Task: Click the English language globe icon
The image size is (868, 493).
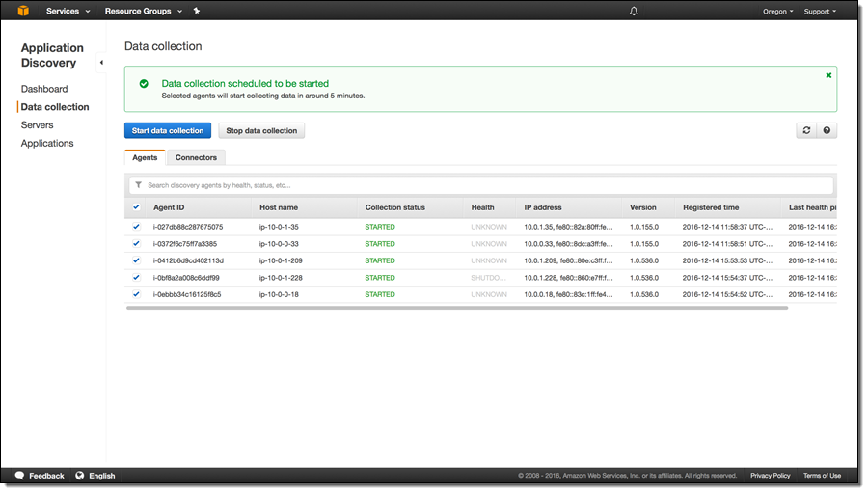Action: pos(80,476)
